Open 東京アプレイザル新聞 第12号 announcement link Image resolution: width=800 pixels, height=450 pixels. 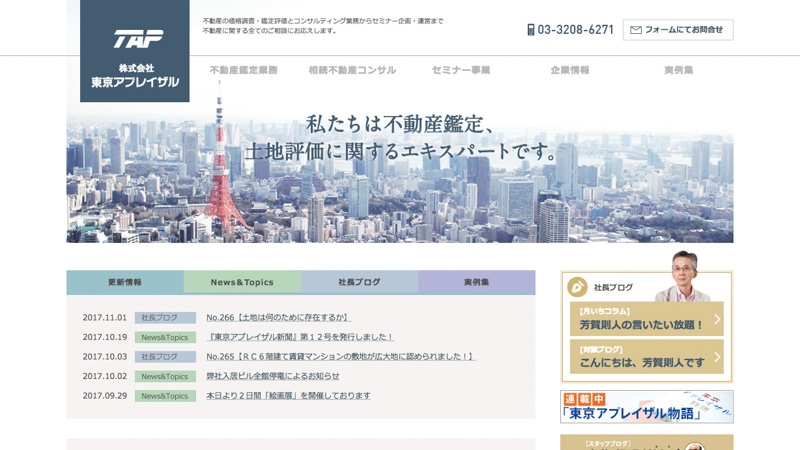point(300,337)
